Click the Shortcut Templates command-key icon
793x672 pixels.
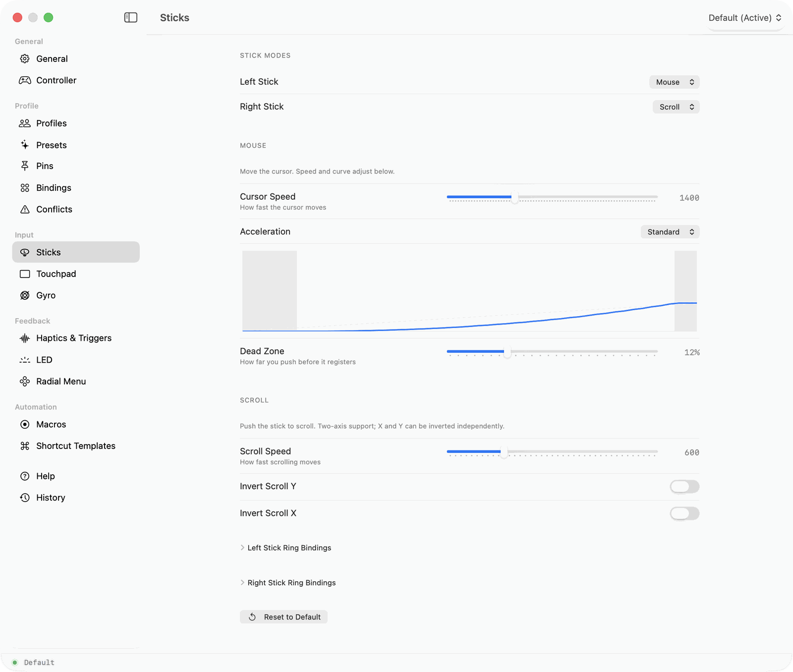[25, 446]
